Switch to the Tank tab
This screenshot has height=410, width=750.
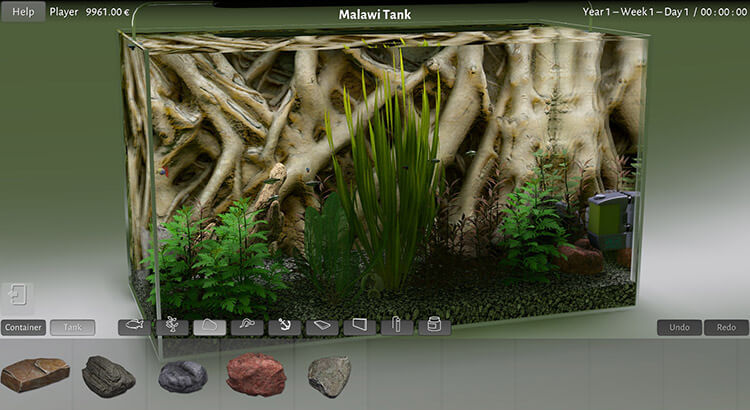72,327
